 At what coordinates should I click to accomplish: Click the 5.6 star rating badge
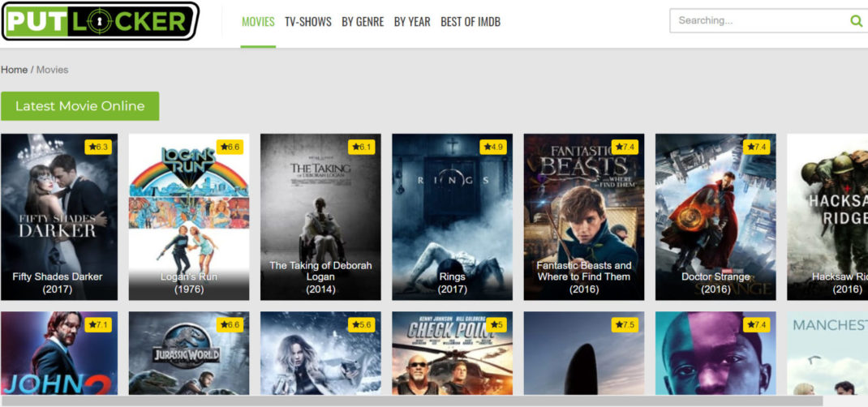point(362,325)
